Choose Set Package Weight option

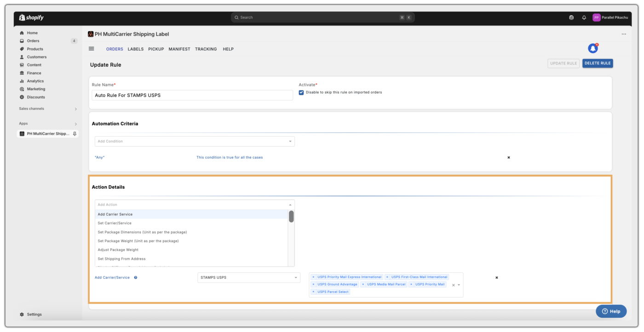click(191, 241)
